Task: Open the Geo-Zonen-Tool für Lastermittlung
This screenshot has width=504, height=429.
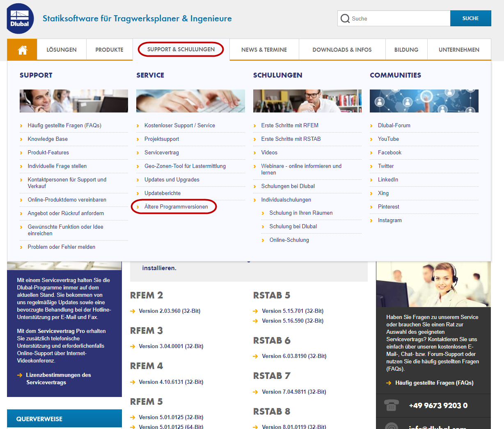Action: point(185,166)
